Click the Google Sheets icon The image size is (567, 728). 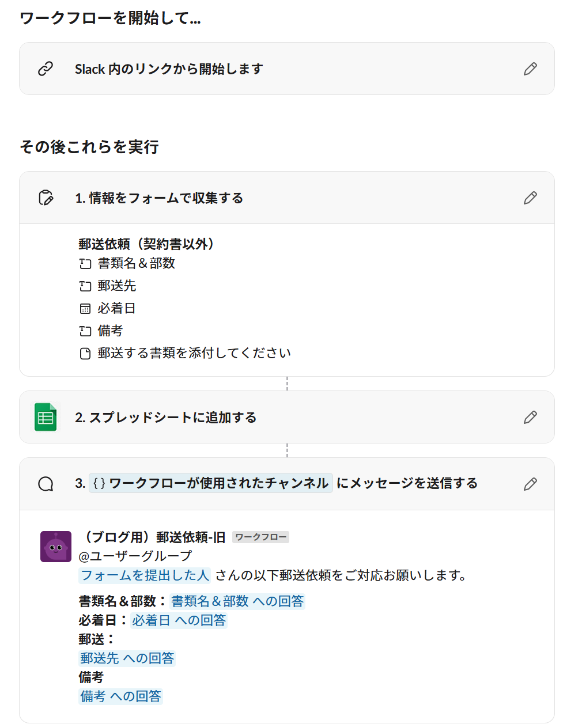coord(46,418)
